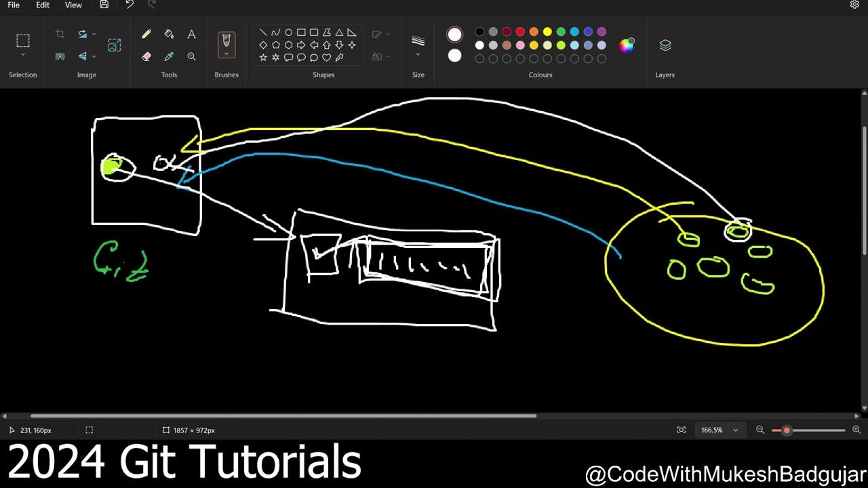This screenshot has width=868, height=488.
Task: Open the Resize and skew tool
Action: coord(114,45)
